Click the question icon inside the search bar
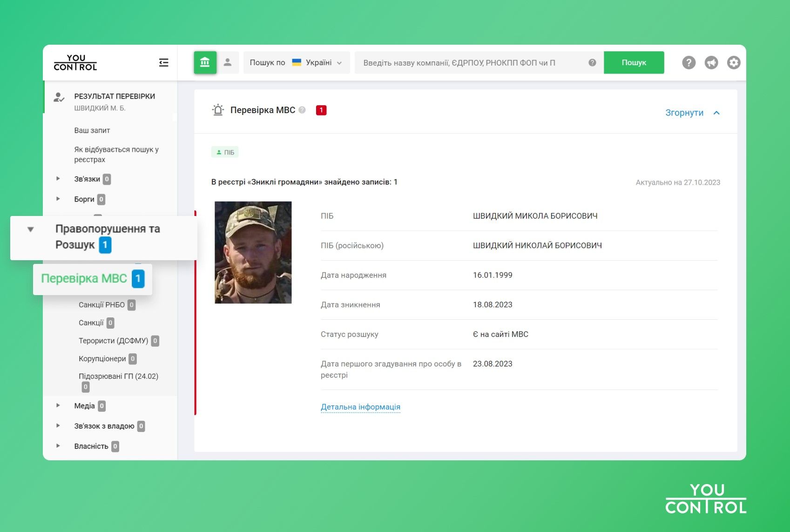This screenshot has width=790, height=532. click(592, 62)
